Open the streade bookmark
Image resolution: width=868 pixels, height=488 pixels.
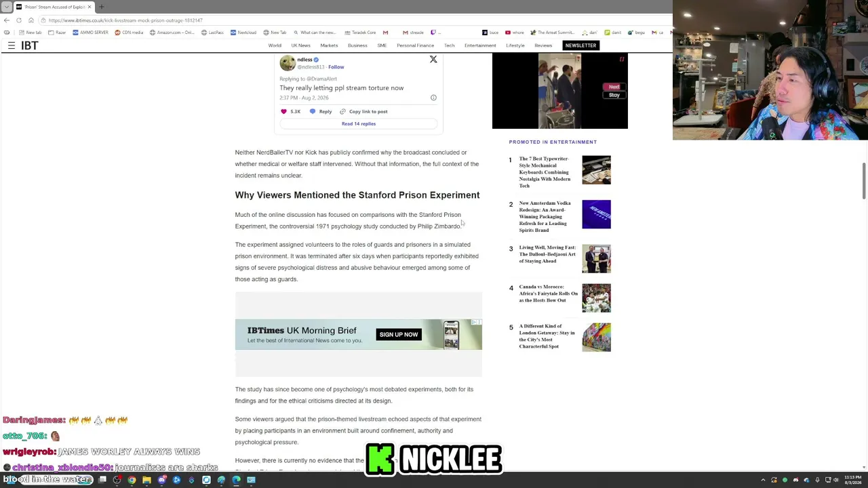pyautogui.click(x=413, y=33)
